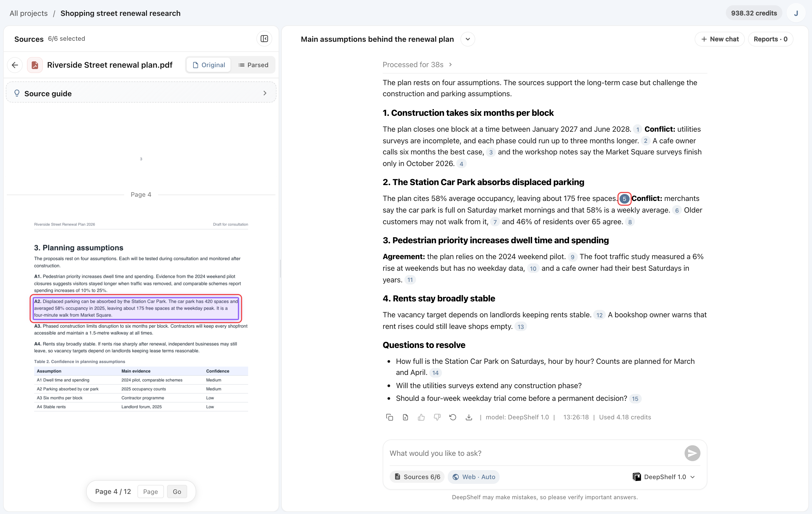
Task: Go to All projects
Action: (29, 13)
